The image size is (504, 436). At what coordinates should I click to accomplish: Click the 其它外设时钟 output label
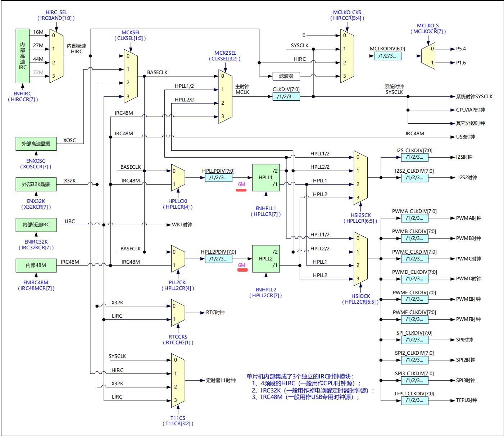470,123
